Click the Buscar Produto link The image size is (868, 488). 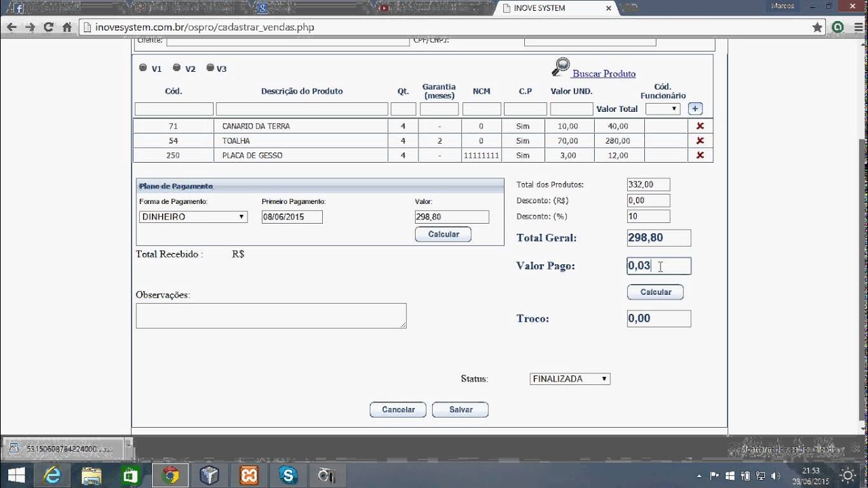[604, 73]
